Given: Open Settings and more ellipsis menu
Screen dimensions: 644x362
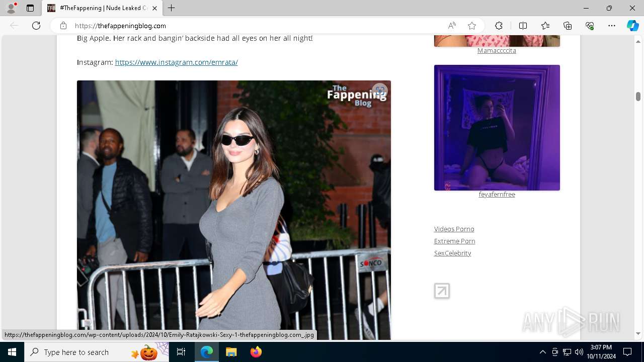Looking at the screenshot, I should [612, 26].
